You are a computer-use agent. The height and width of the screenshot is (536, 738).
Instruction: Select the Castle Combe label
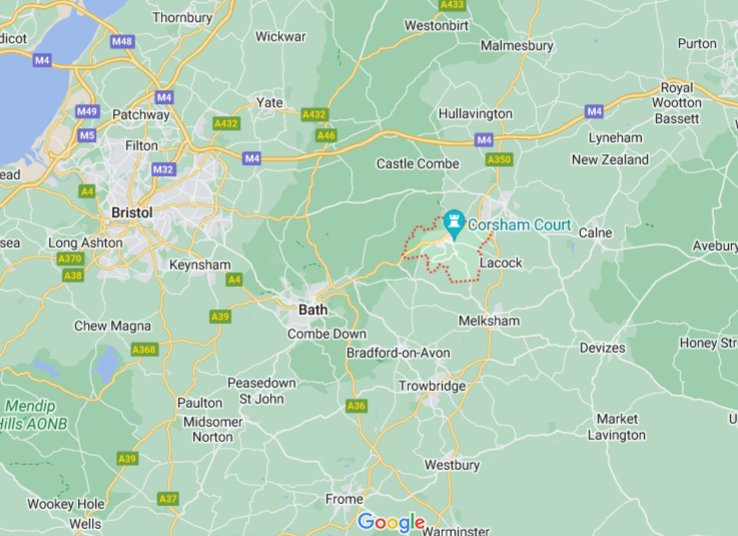coord(417,164)
